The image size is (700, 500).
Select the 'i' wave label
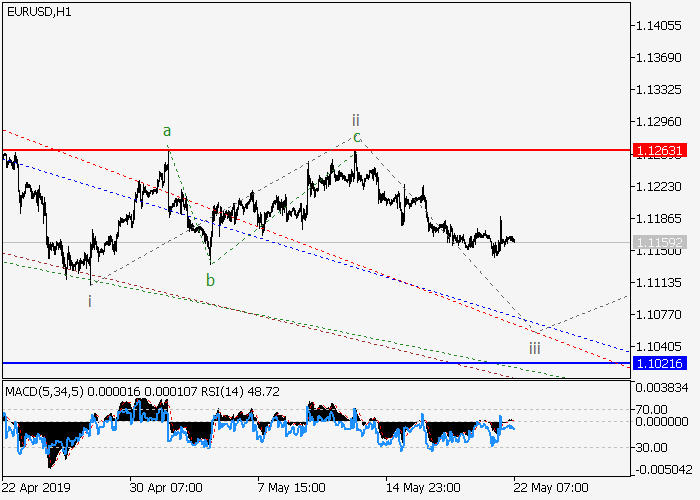[x=90, y=300]
